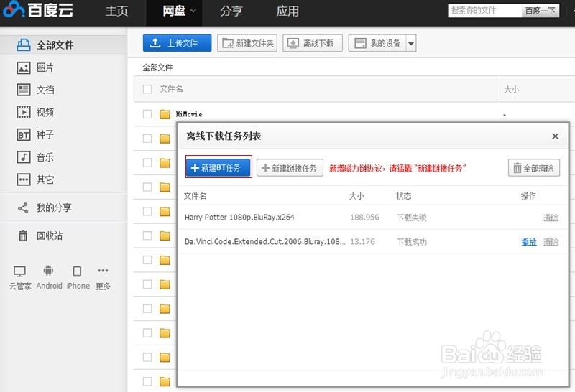Select the BT 种子 icon

24,135
